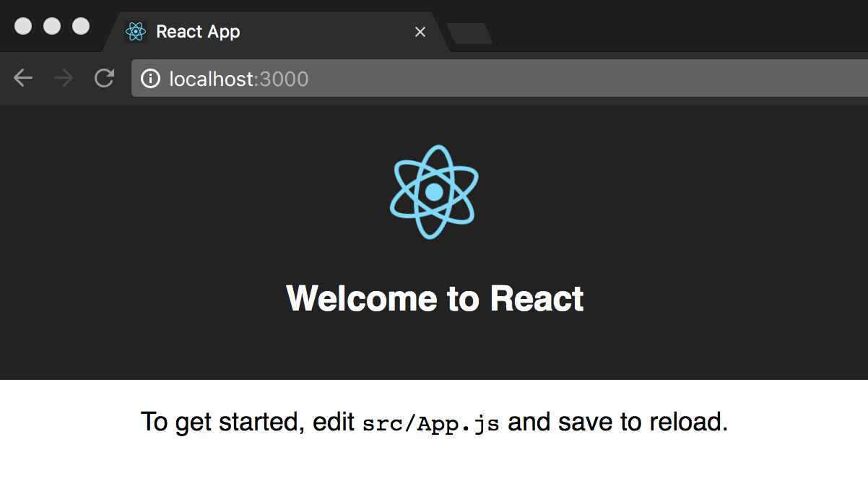Open a new browser tab
Viewport: 868px width, 494px height.
(x=469, y=33)
